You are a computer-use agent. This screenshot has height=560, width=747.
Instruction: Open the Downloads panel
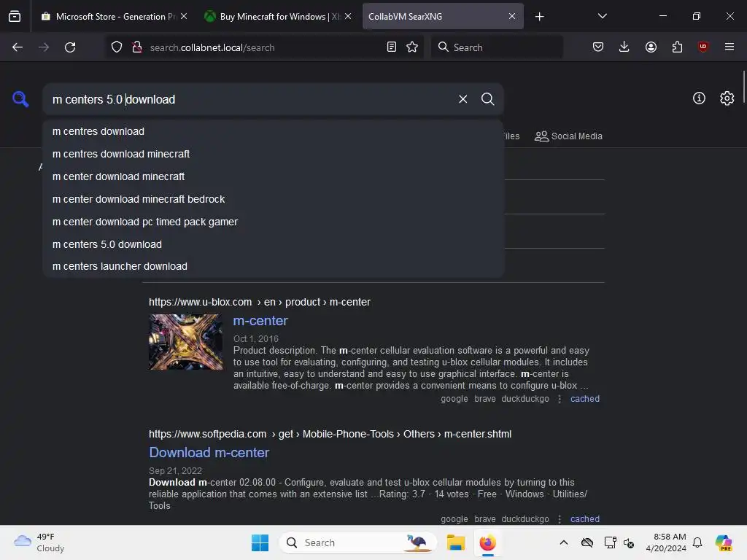tap(624, 47)
